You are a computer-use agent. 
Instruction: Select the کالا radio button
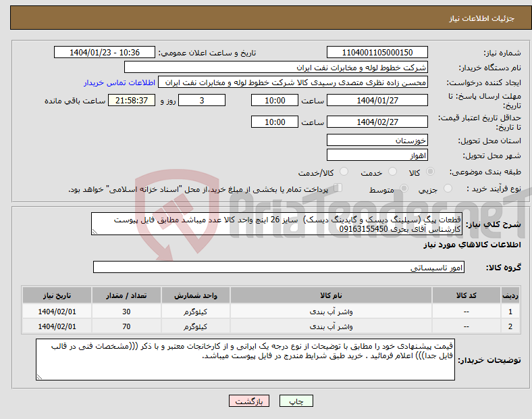430,172
